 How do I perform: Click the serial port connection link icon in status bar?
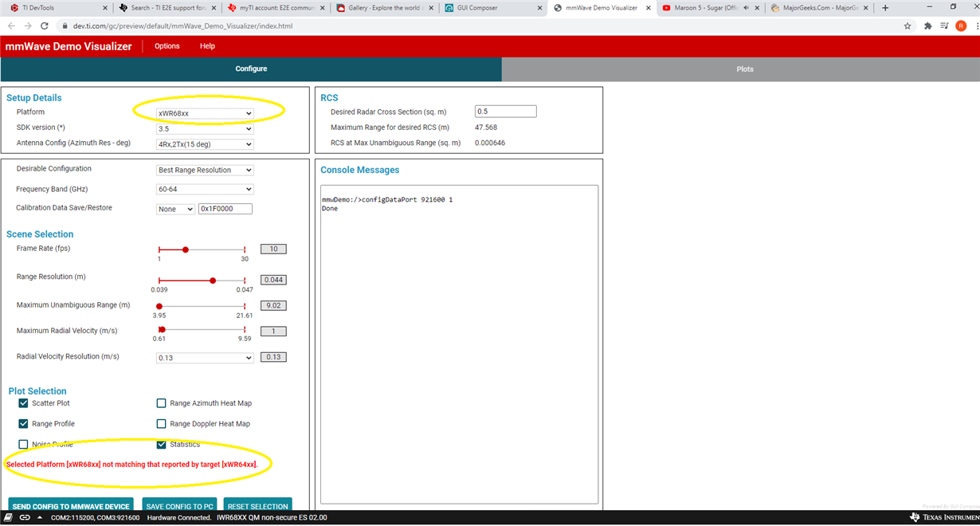[x=25, y=517]
